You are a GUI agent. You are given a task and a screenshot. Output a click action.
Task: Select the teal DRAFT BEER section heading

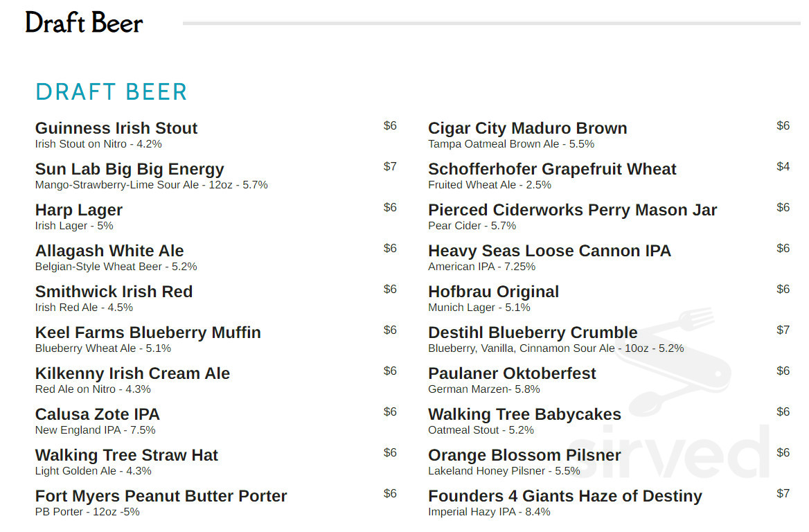112,91
